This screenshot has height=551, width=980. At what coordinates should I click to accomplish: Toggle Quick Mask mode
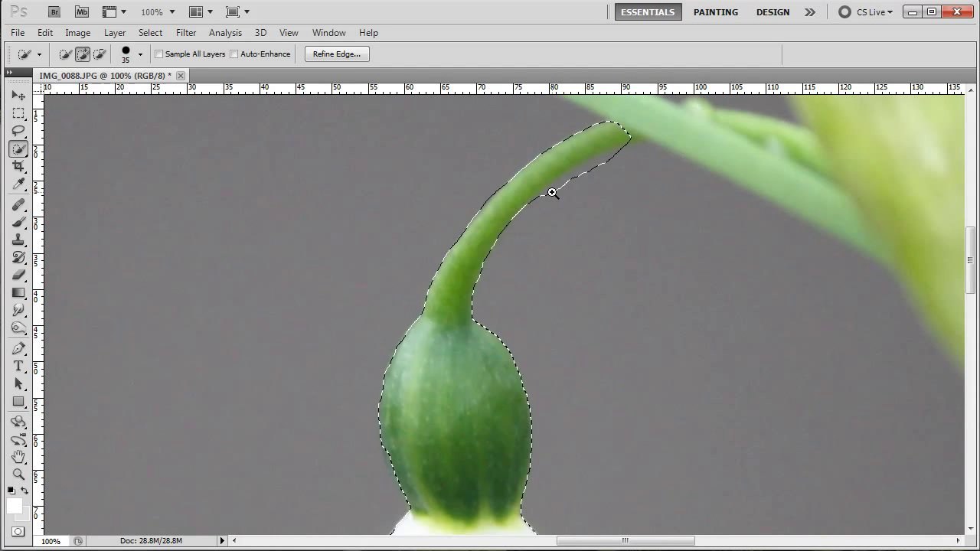18,532
